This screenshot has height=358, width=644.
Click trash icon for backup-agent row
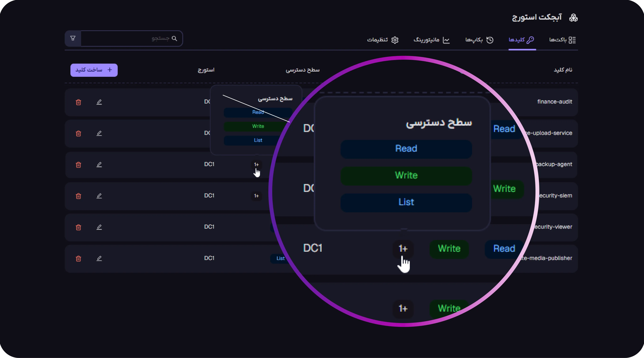pyautogui.click(x=78, y=165)
